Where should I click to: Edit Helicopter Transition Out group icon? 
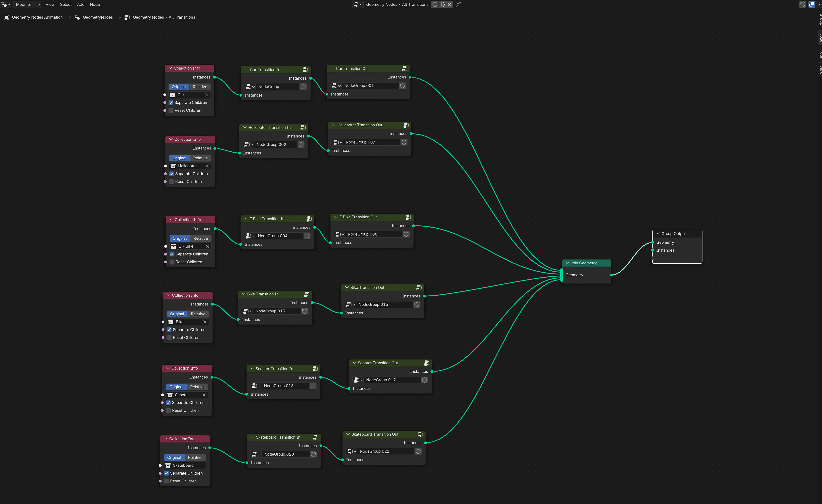tap(406, 125)
